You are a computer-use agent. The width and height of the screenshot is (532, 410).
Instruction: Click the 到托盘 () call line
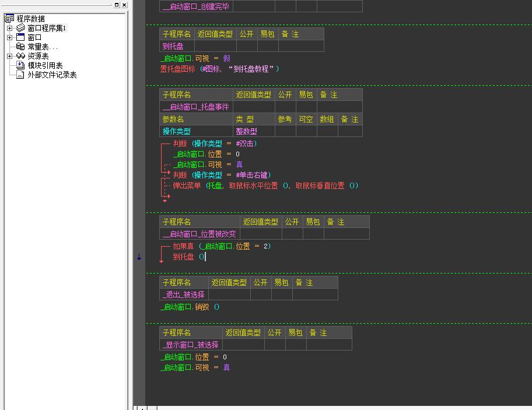[x=188, y=257]
